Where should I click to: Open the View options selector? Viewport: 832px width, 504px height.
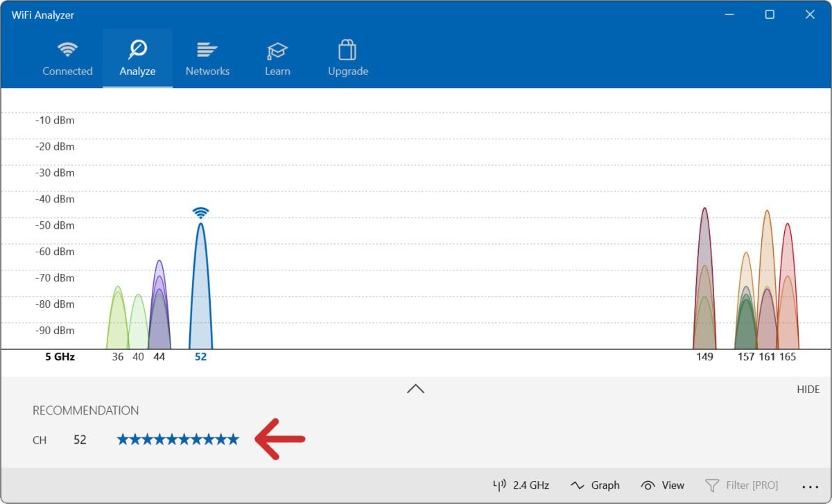click(x=663, y=485)
